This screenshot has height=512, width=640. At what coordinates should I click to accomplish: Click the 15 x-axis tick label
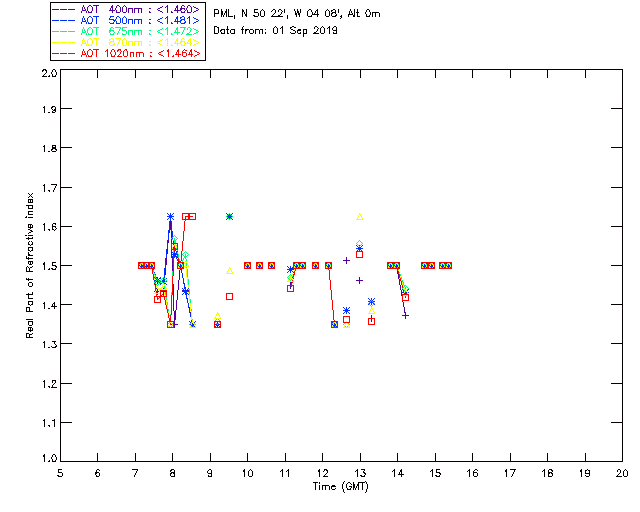coord(435,473)
